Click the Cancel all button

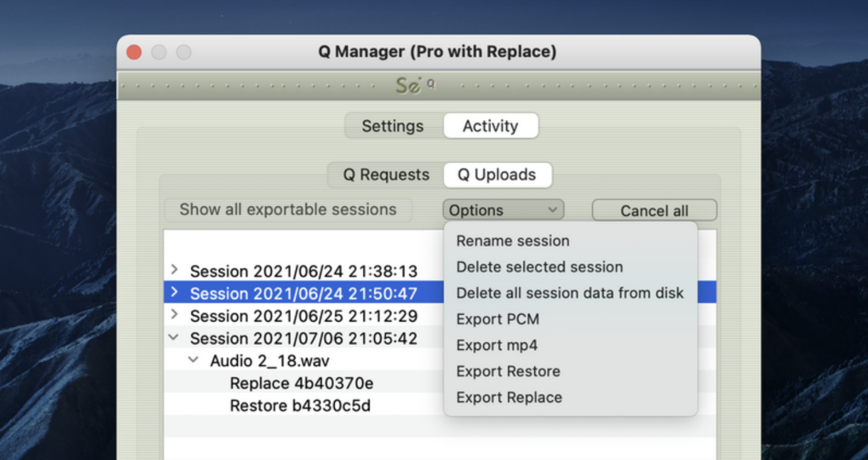click(x=654, y=211)
